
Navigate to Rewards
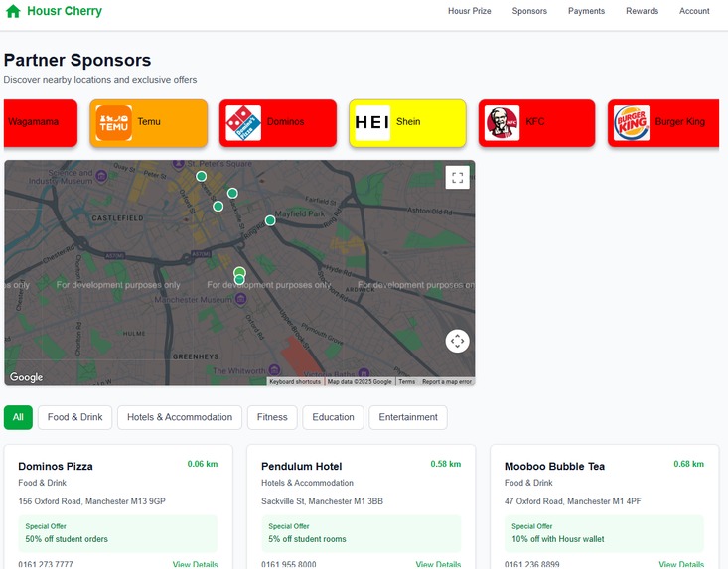(643, 11)
